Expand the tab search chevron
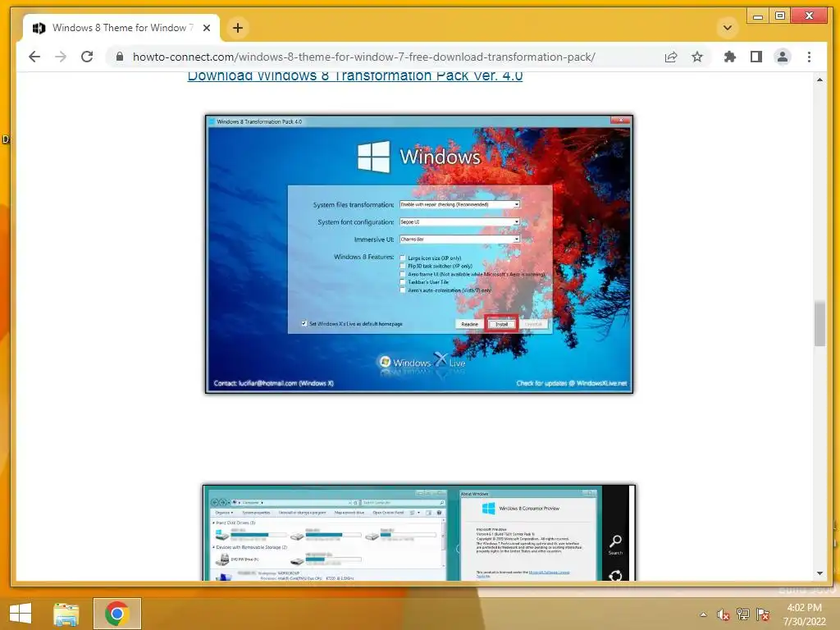Viewport: 840px width, 630px height. 727,28
